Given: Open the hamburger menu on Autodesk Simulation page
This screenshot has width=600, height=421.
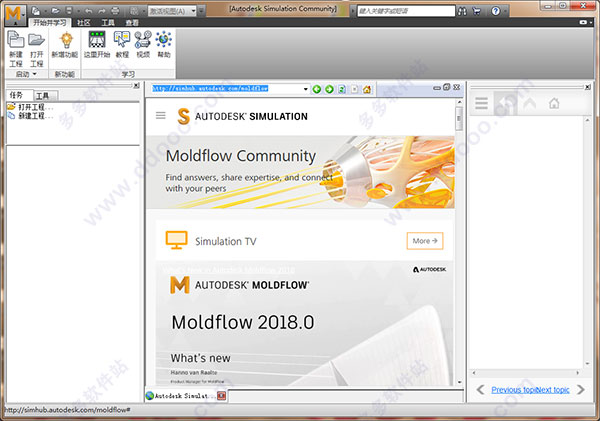Looking at the screenshot, I should [x=161, y=115].
